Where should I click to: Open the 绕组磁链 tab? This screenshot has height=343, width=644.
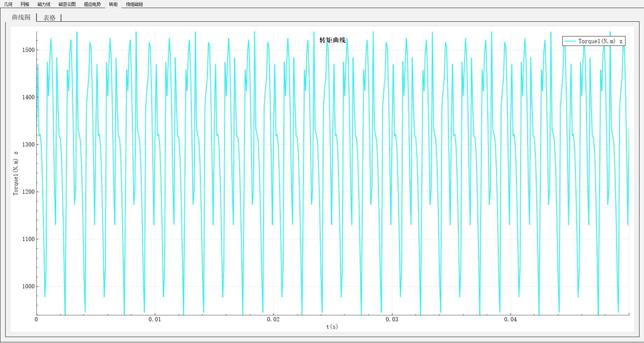coord(134,4)
